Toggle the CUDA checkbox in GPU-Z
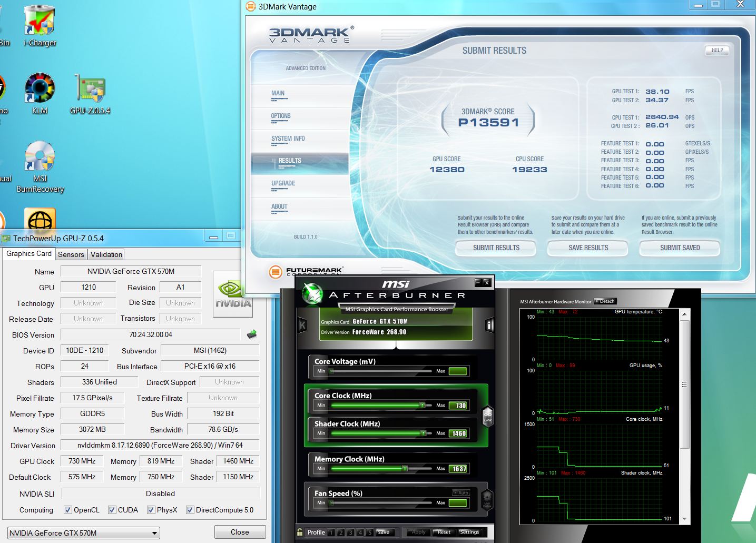The height and width of the screenshot is (543, 756). tap(112, 510)
